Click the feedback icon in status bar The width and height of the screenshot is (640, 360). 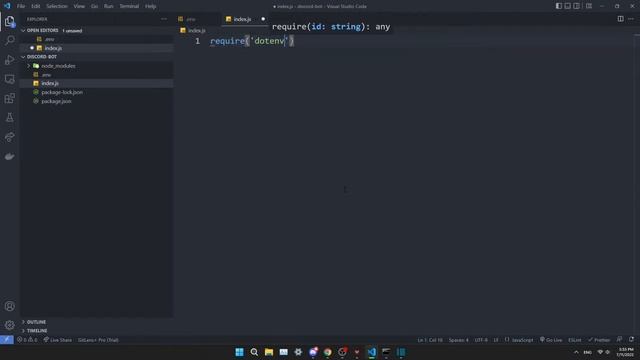click(x=620, y=340)
